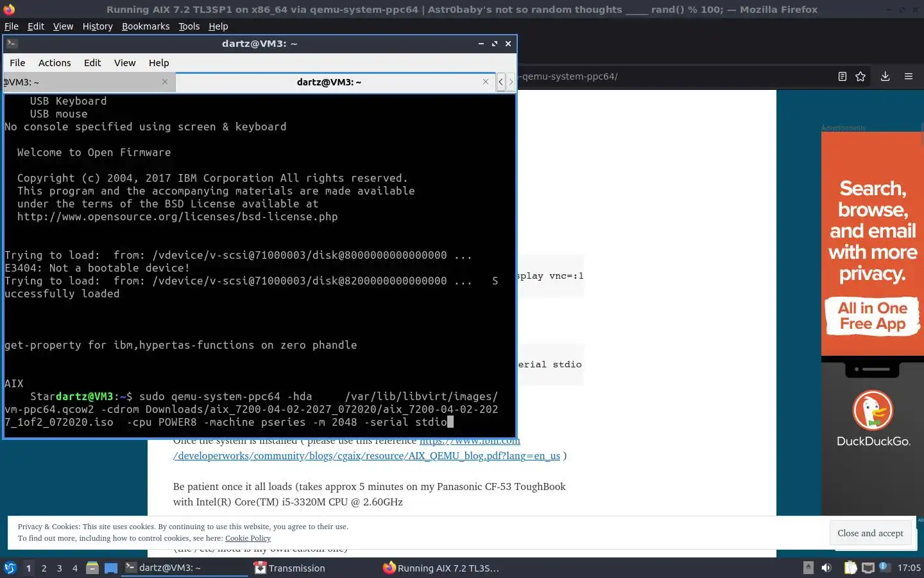Viewport: 924px width, 578px height.
Task: Click 'Welcome to Open Firmware' terminal text
Action: click(94, 152)
